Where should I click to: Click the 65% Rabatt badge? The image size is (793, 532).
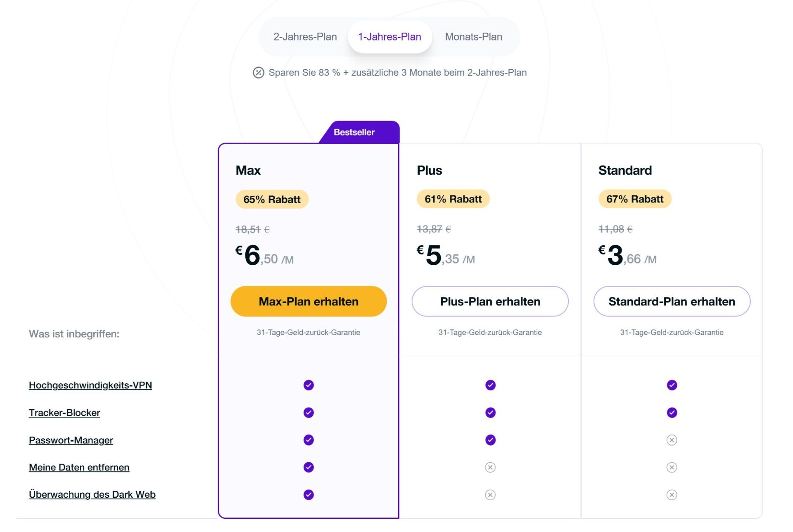coord(272,199)
